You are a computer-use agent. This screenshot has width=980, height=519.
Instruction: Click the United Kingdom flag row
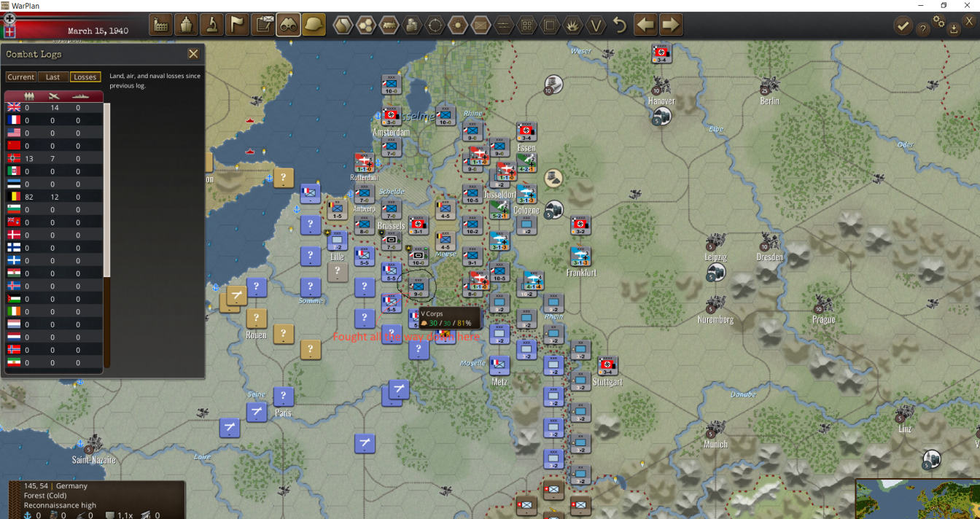54,108
